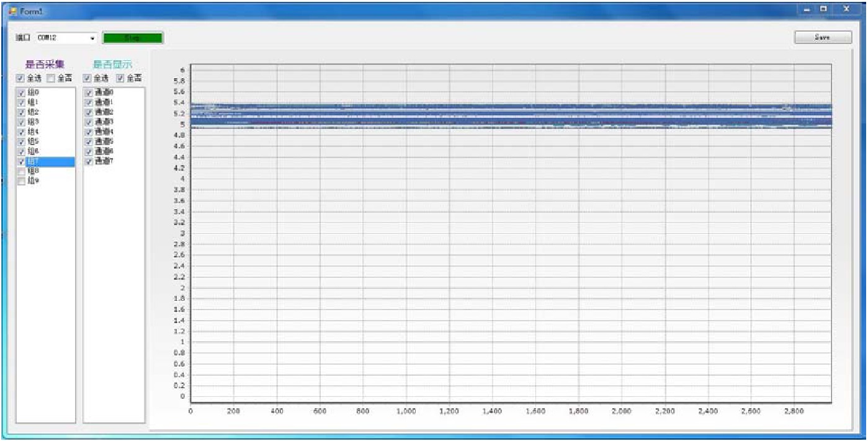868x441 pixels.
Task: Toggle 全选 checkbox under 是否采集
Action: [x=20, y=79]
